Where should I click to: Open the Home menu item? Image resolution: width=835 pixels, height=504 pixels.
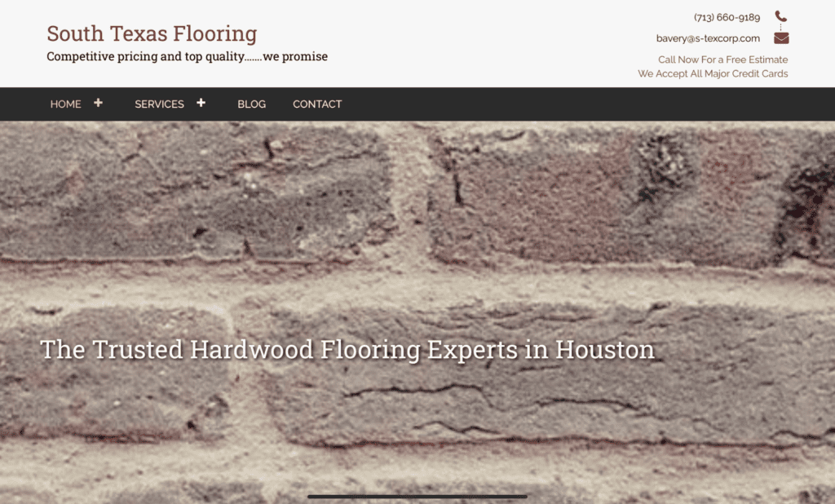(65, 104)
